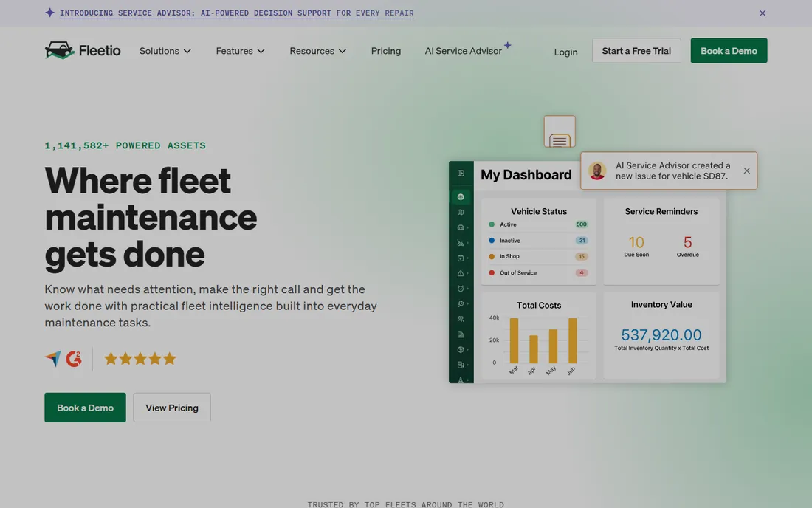Screen dimensions: 812x508
Task: Select the In Shop status row
Action: point(539,256)
